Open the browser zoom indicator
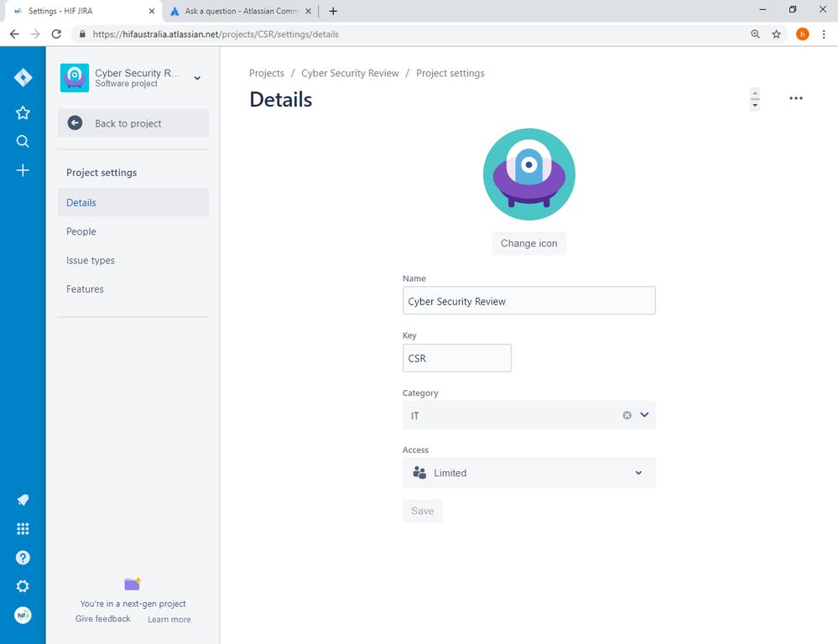The image size is (838, 644). click(755, 34)
